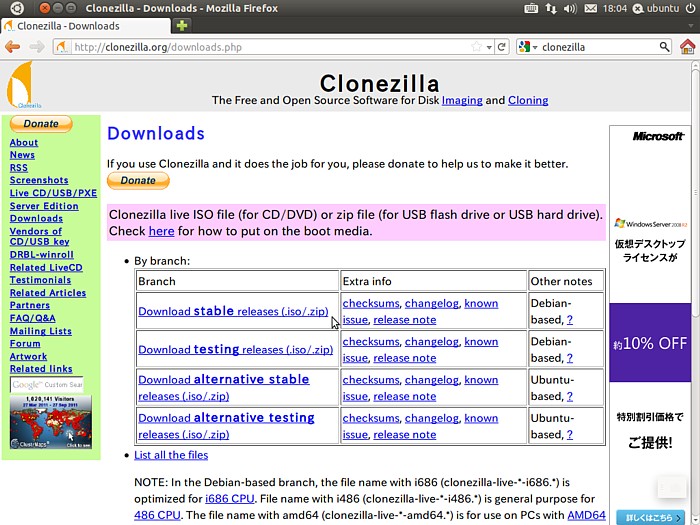Open the URL history dropdown arrow
The image size is (700, 525).
tap(489, 47)
